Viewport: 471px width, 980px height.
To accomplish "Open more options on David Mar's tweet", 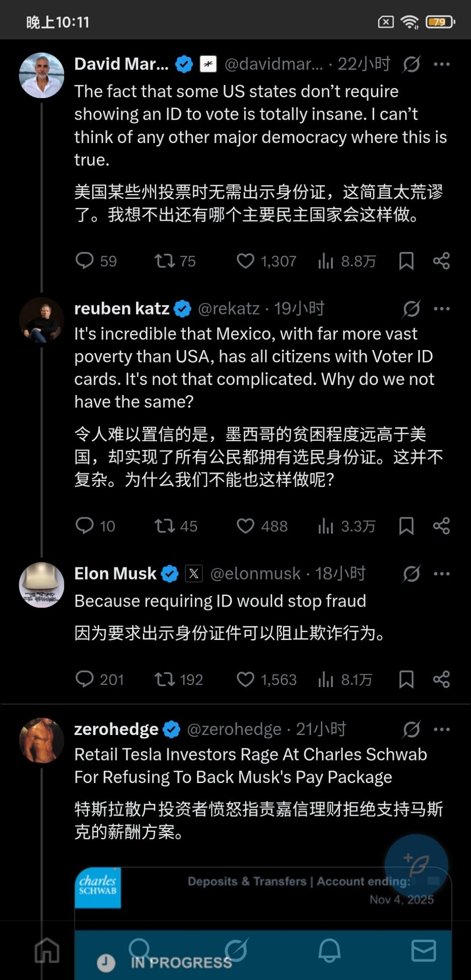I will [x=442, y=64].
